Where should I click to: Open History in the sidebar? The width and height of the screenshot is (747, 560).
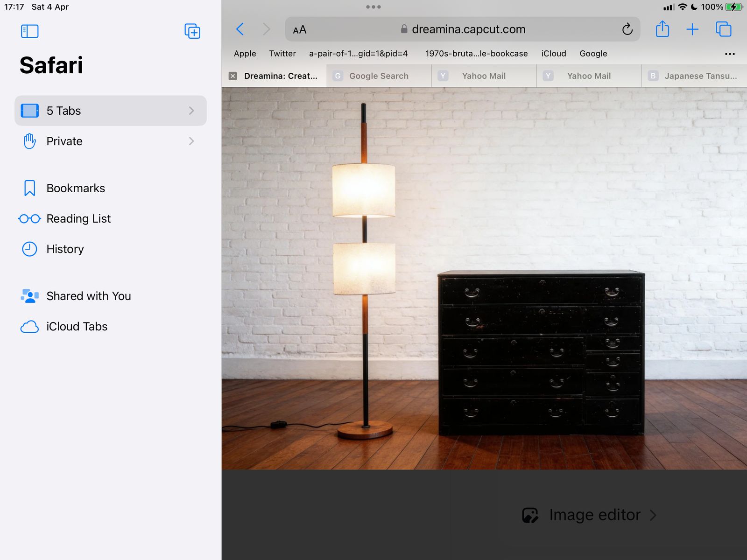111,249
